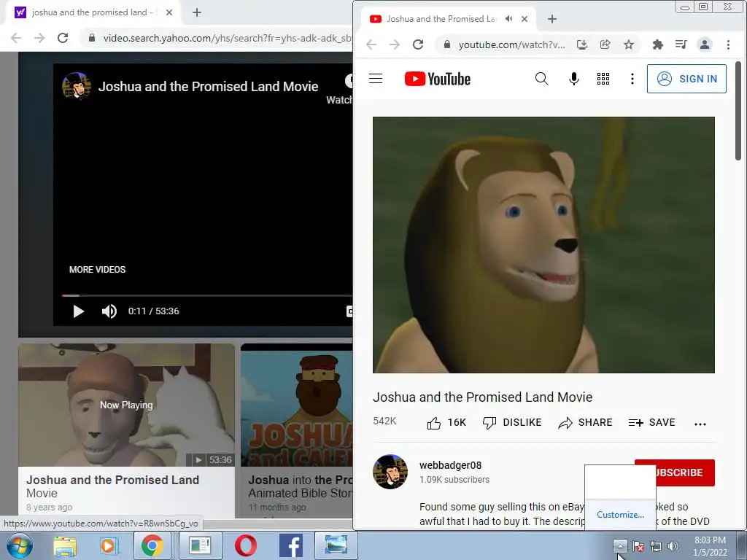Click the lion video player on YouTube
The height and width of the screenshot is (560, 747).
[x=543, y=245]
